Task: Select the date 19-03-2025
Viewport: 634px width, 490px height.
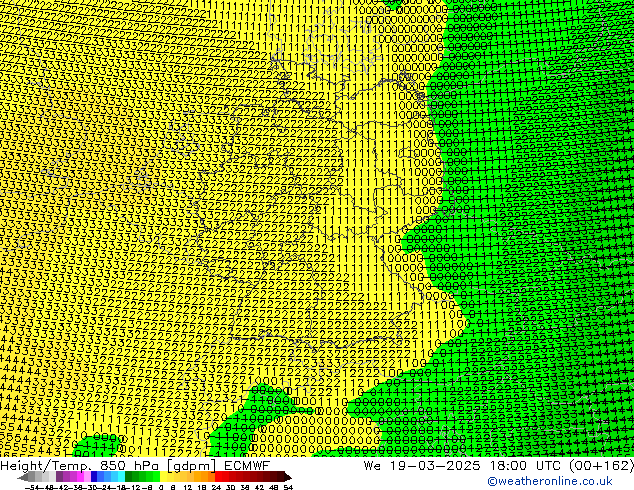Action: pos(435,465)
